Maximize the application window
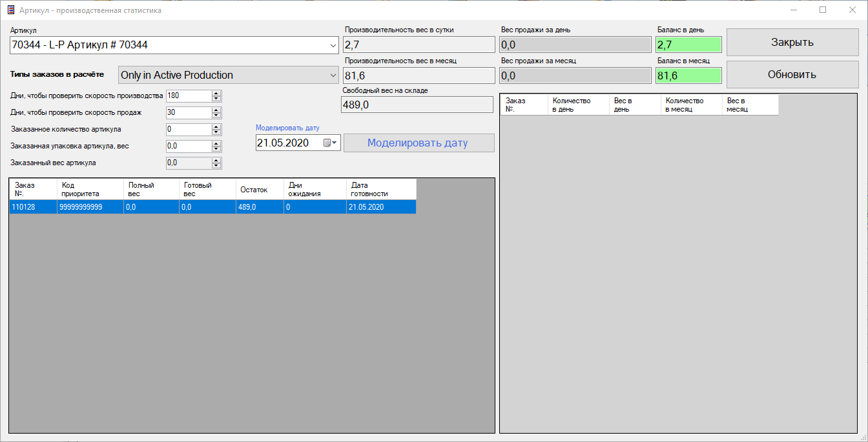Image resolution: width=868 pixels, height=442 pixels. coord(823,10)
